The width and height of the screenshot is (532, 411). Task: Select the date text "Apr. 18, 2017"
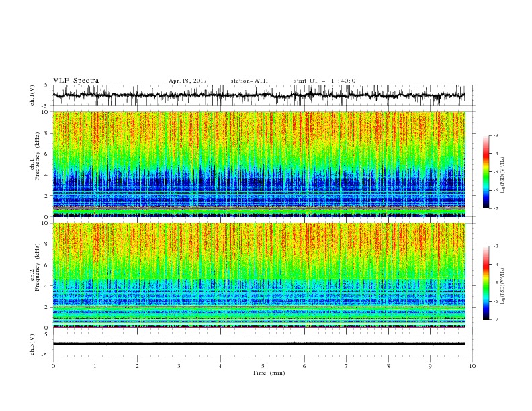(x=187, y=81)
